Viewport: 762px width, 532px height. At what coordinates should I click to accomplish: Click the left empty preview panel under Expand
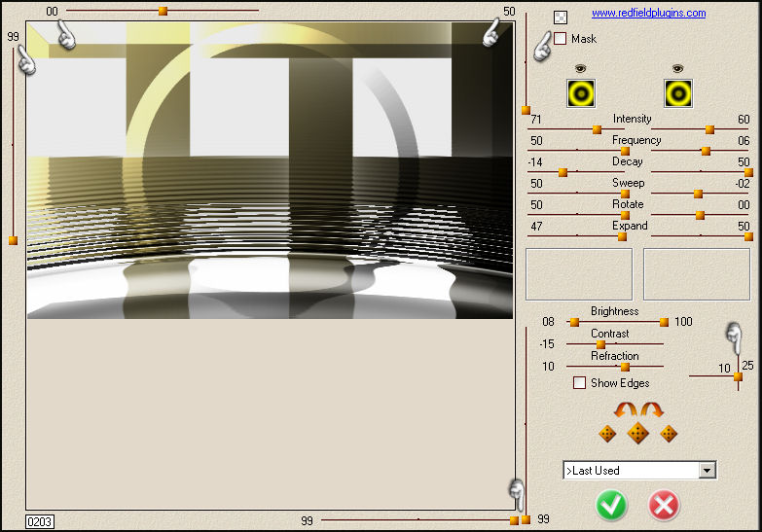pyautogui.click(x=579, y=274)
